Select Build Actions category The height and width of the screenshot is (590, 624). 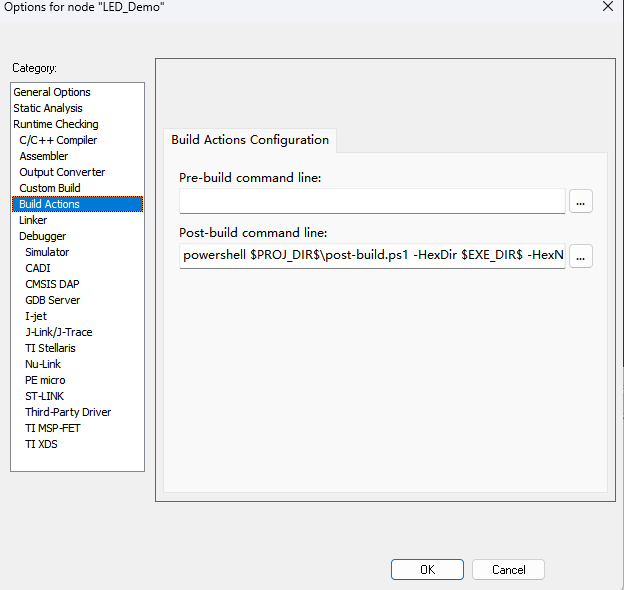[78, 204]
